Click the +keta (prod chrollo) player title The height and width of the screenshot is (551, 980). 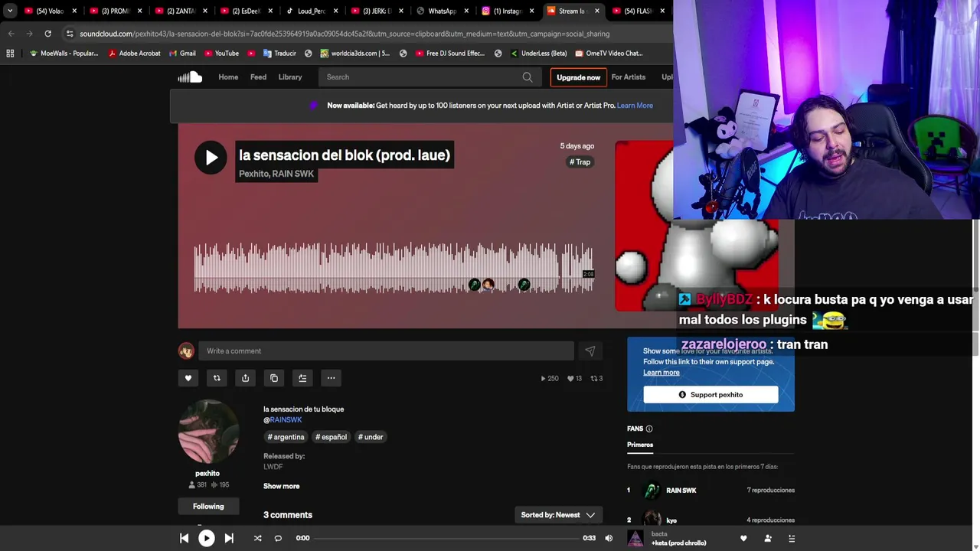click(x=678, y=543)
